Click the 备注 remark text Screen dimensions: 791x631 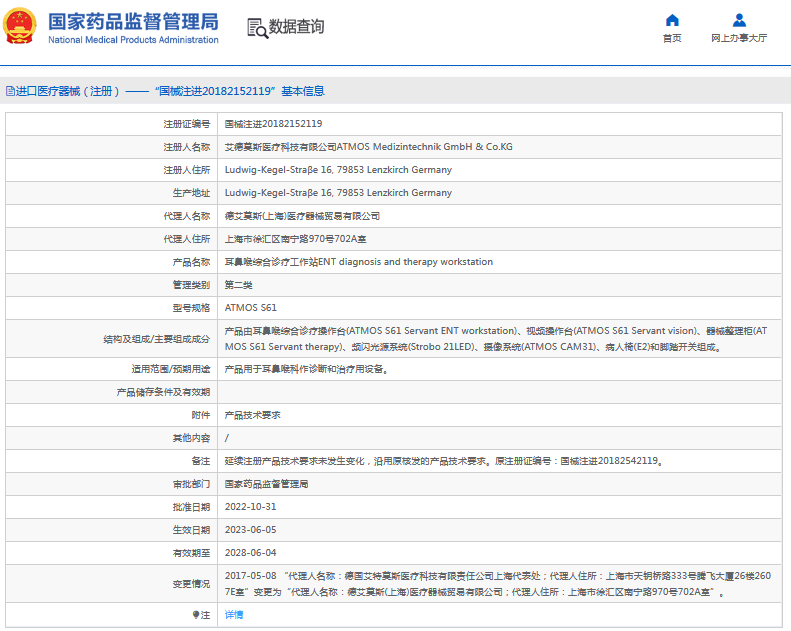tap(443, 462)
